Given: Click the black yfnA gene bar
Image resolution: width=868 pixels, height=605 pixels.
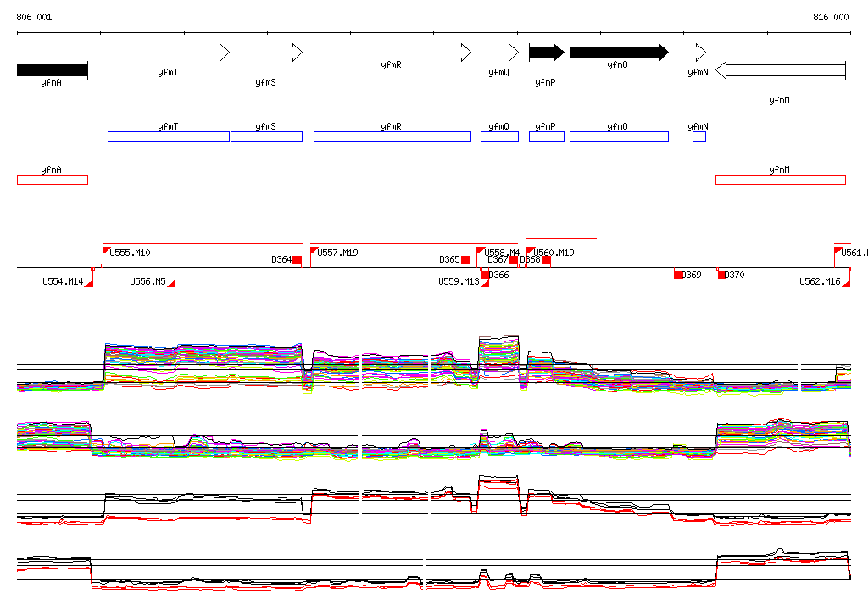Looking at the screenshot, I should [53, 70].
